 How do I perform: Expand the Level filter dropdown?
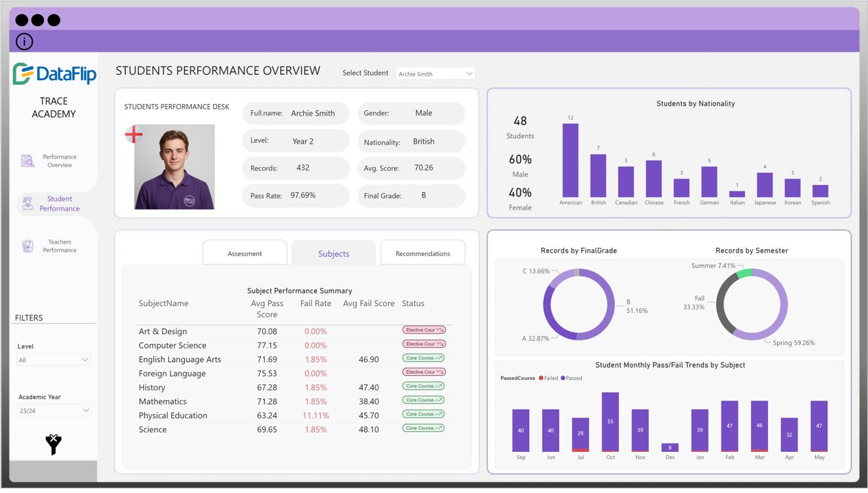coord(54,359)
